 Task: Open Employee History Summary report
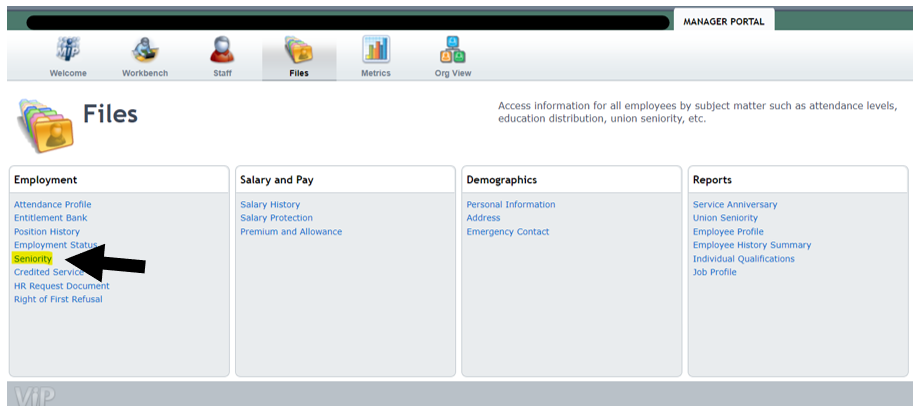[752, 245]
